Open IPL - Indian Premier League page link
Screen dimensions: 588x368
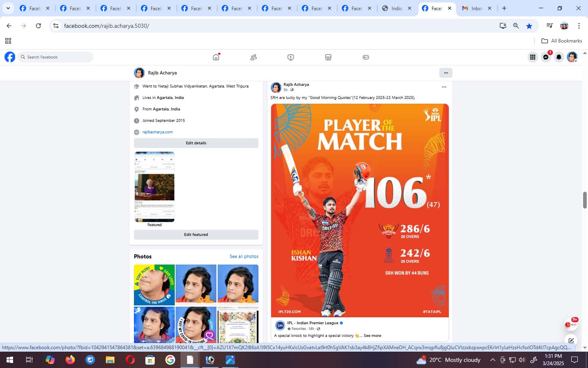click(312, 323)
